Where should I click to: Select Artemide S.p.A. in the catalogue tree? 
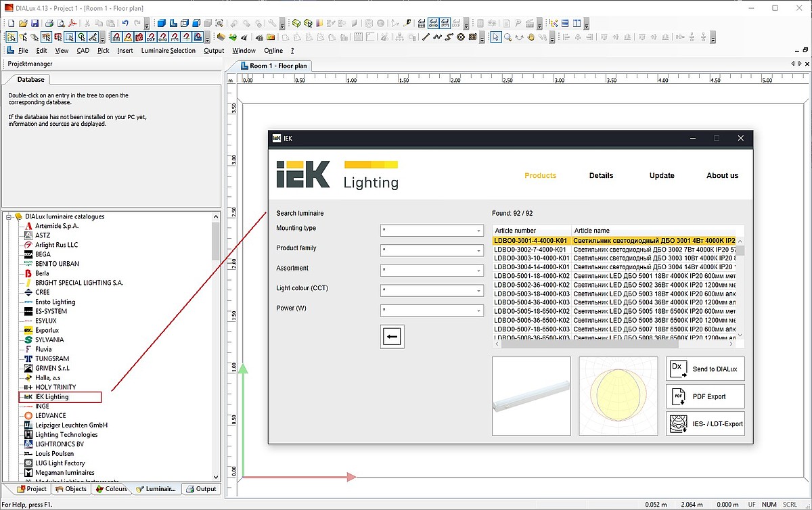(x=57, y=226)
